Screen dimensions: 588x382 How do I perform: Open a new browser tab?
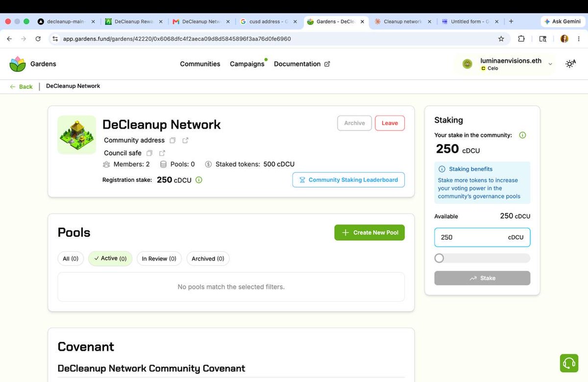click(x=511, y=22)
